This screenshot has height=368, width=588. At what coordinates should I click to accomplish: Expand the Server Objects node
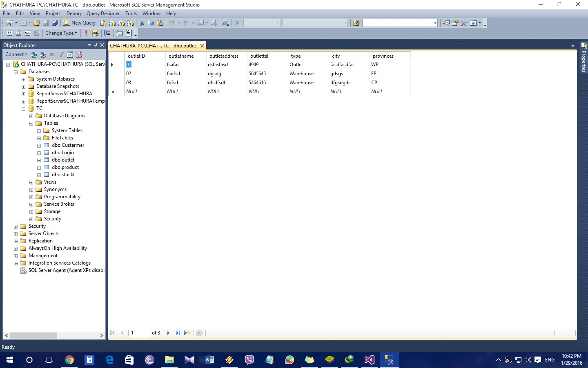[16, 234]
